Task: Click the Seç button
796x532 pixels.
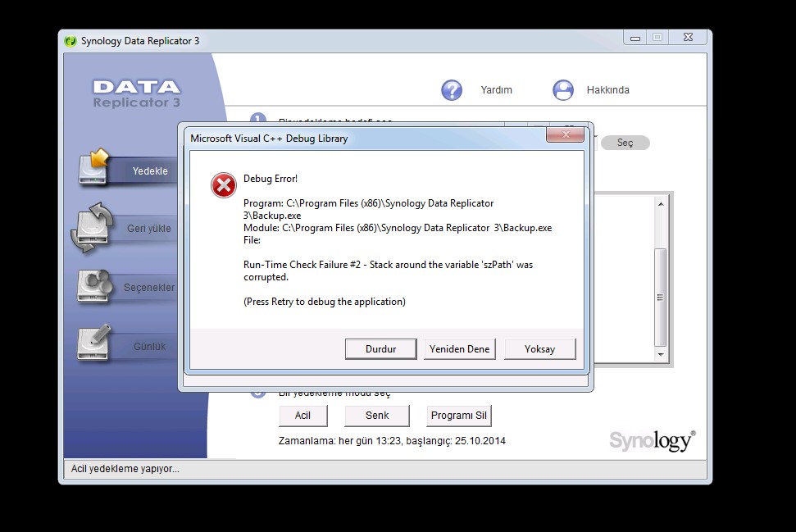Action: (x=625, y=143)
